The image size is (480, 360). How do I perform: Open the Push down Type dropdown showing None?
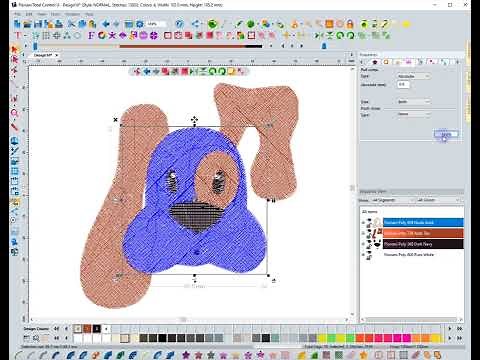(413, 114)
